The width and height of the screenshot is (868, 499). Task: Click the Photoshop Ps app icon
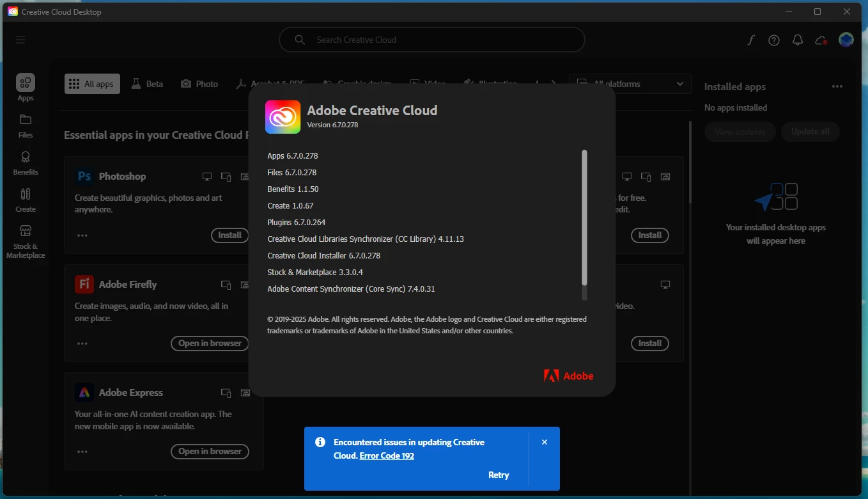pos(84,177)
